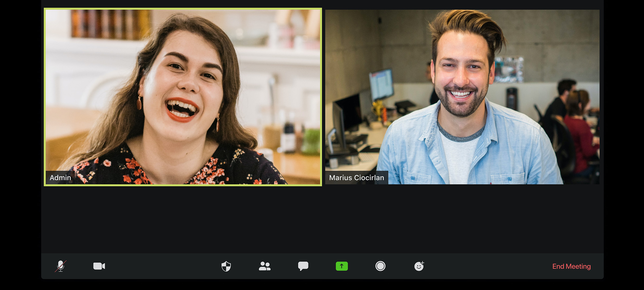This screenshot has width=644, height=290.
Task: Click the Marius Ciocirlan name label
Action: click(356, 178)
